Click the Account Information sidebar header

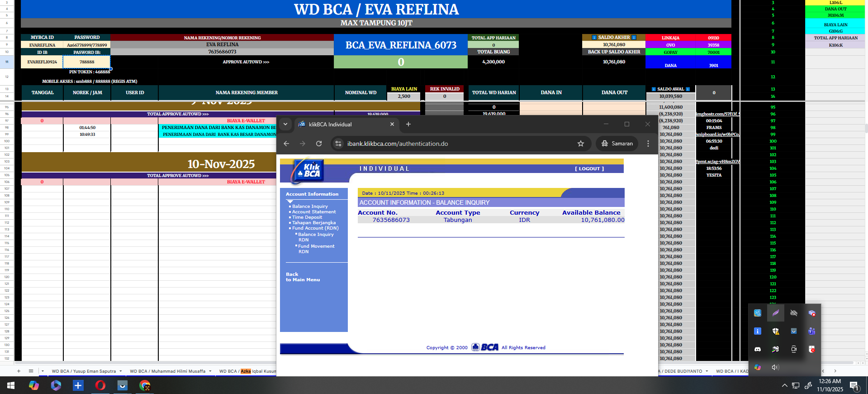(312, 194)
